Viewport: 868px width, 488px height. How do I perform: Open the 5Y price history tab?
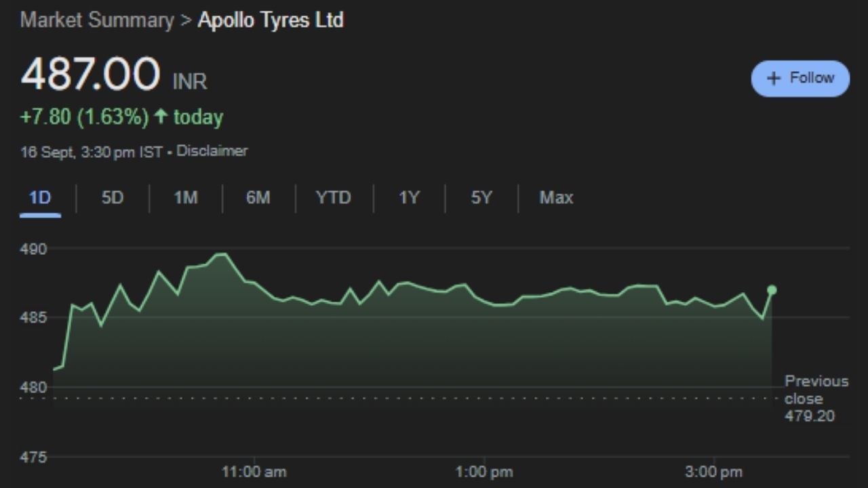(x=481, y=198)
